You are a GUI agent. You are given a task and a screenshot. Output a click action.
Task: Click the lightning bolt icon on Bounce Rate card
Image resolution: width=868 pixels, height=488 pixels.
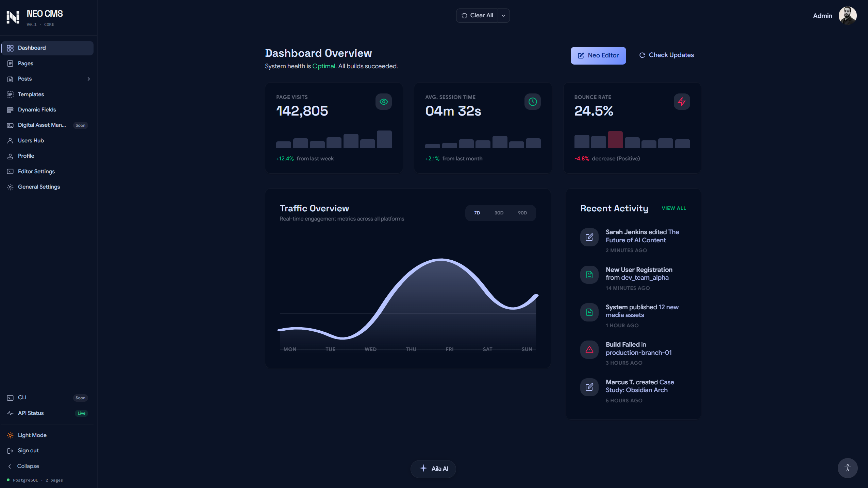pos(682,102)
